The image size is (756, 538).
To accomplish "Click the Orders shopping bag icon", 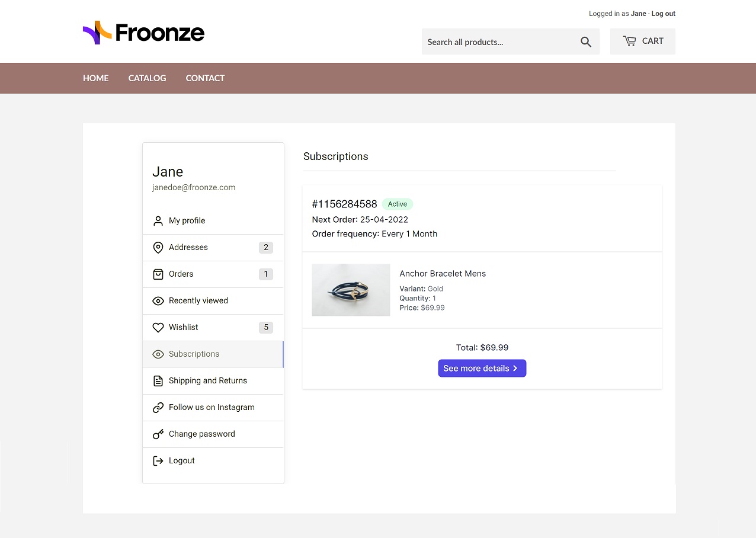I will pos(158,274).
